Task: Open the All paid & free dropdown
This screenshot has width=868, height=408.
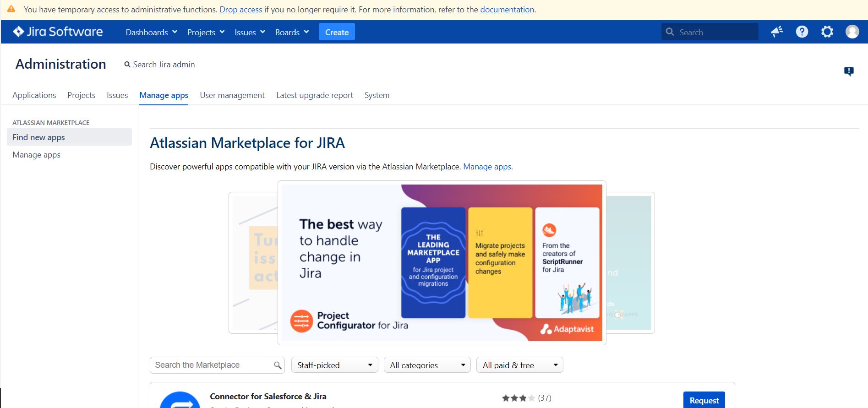Action: [520, 365]
